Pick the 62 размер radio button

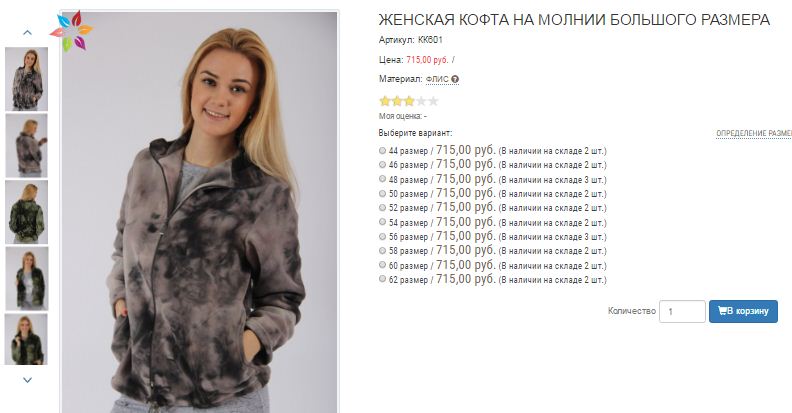[382, 279]
